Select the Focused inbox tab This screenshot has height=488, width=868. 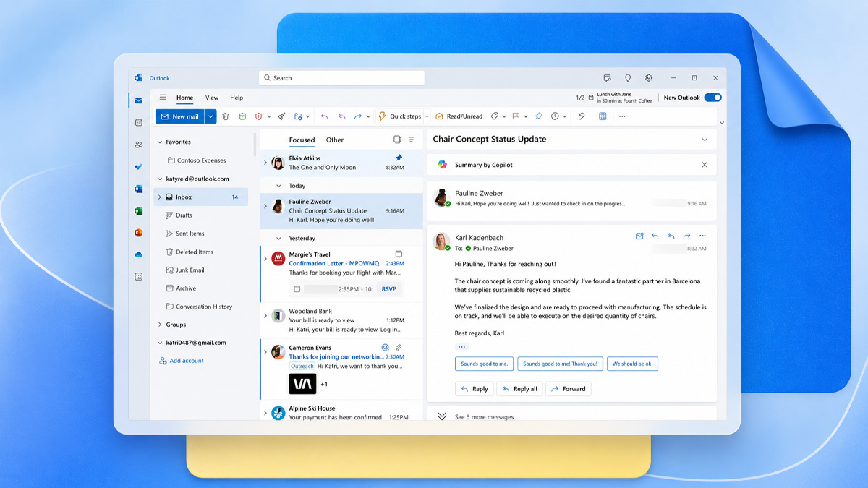pyautogui.click(x=302, y=140)
